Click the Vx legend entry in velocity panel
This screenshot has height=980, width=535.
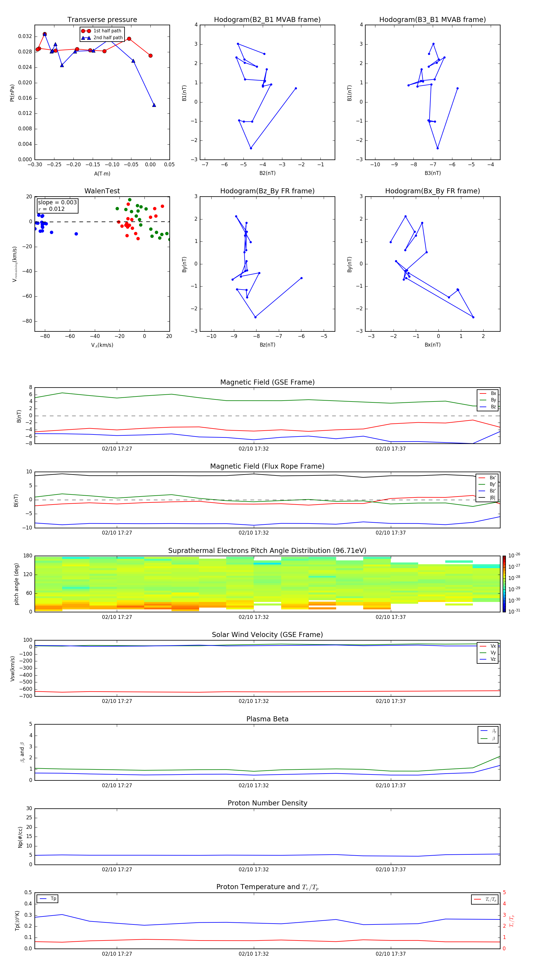488,647
